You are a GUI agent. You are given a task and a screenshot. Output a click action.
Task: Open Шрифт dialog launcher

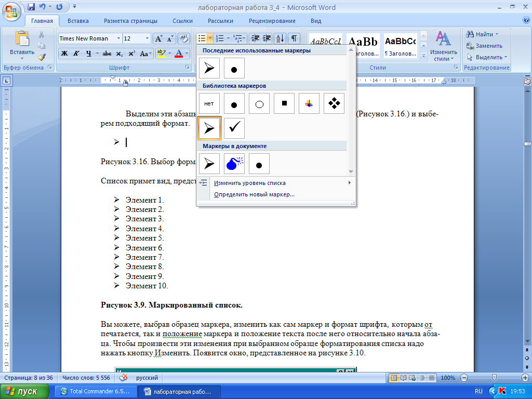[187, 67]
